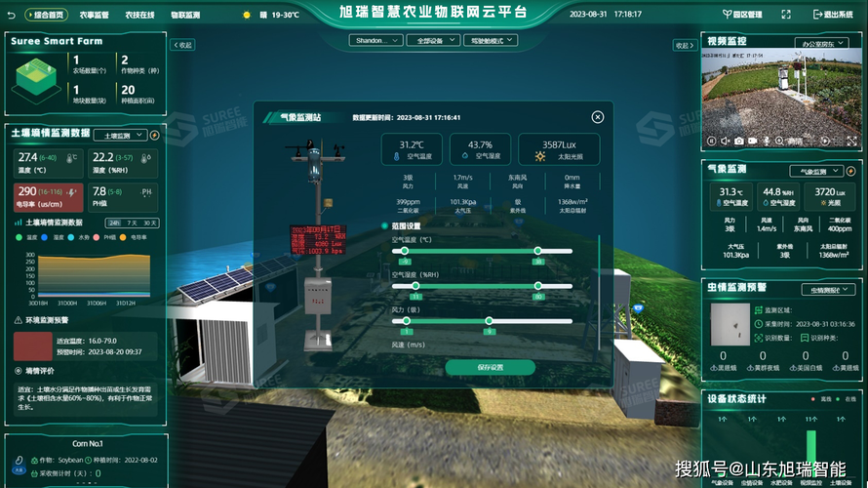The image size is (868, 488).
Task: Click the 识别数量 scan icon
Action: pos(759,338)
